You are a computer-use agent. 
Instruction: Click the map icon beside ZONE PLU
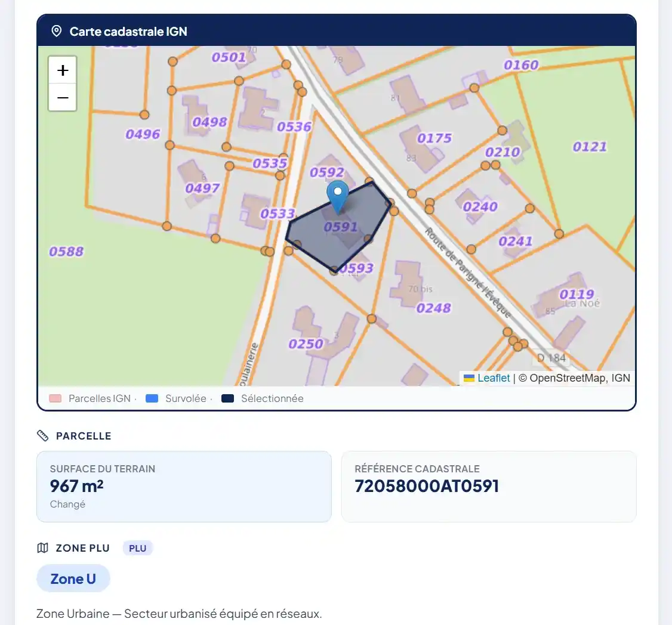click(x=43, y=548)
